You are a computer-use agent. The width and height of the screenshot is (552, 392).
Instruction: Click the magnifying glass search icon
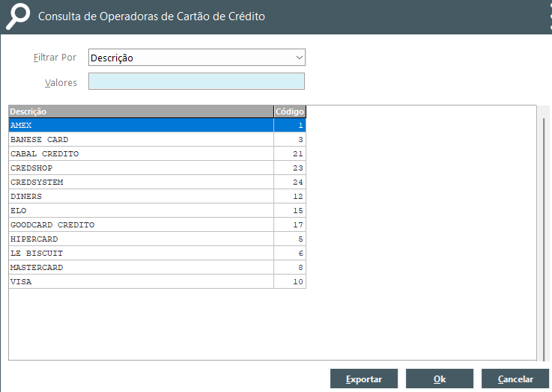pyautogui.click(x=18, y=16)
